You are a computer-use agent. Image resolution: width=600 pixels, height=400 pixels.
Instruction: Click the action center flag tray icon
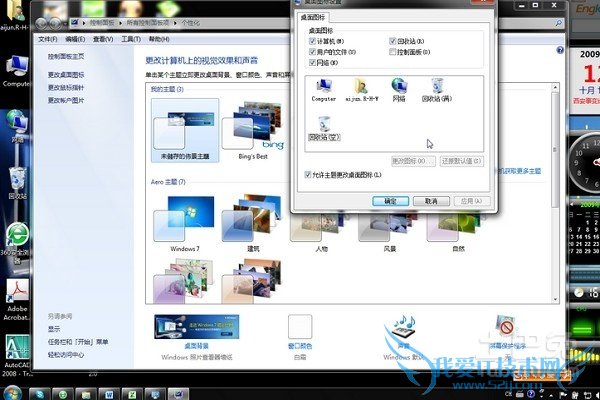click(563, 394)
